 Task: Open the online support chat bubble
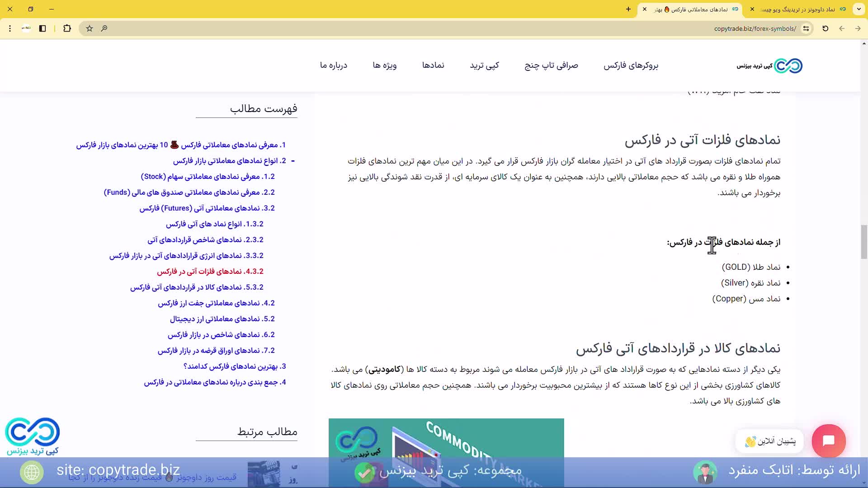828,441
